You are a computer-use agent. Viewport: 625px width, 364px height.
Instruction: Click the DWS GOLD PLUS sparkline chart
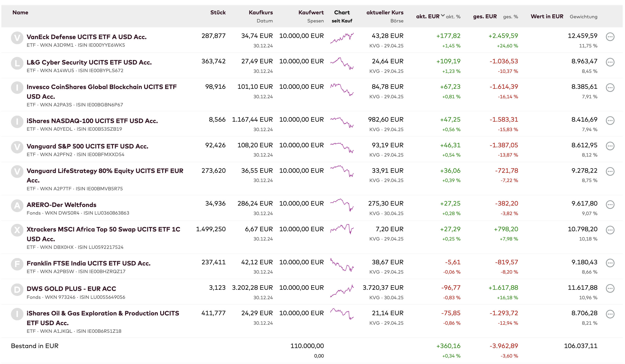pos(342,291)
